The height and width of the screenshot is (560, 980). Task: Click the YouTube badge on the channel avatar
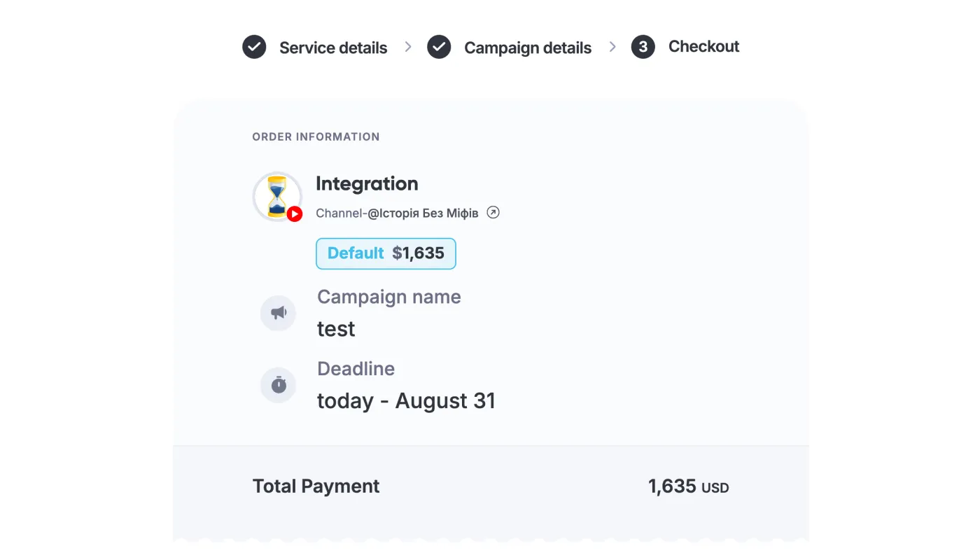tap(294, 214)
